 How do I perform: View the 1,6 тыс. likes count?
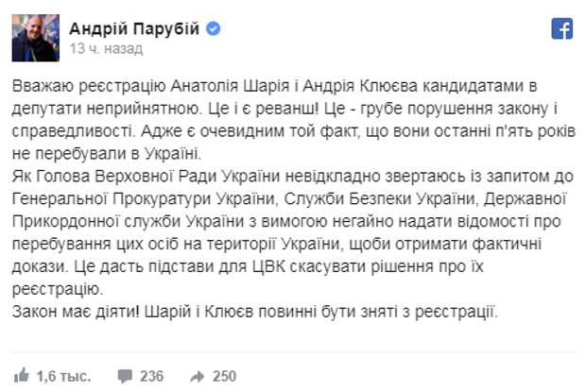[63, 376]
